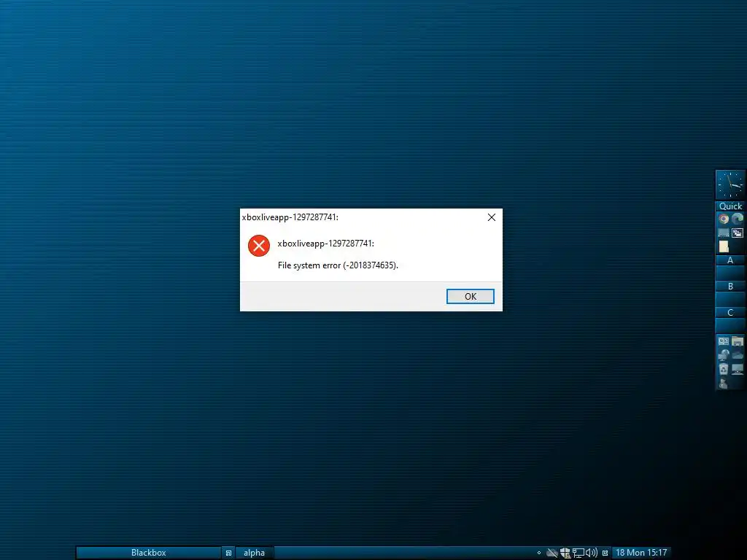The height and width of the screenshot is (560, 747).
Task: Open the network tray icon
Action: click(x=578, y=553)
